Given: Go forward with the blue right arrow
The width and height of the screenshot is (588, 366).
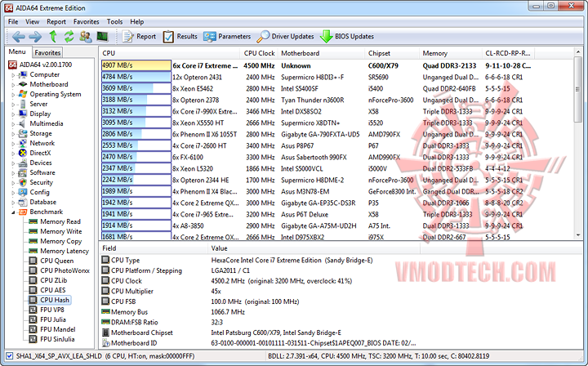Looking at the screenshot, I should click(35, 37).
